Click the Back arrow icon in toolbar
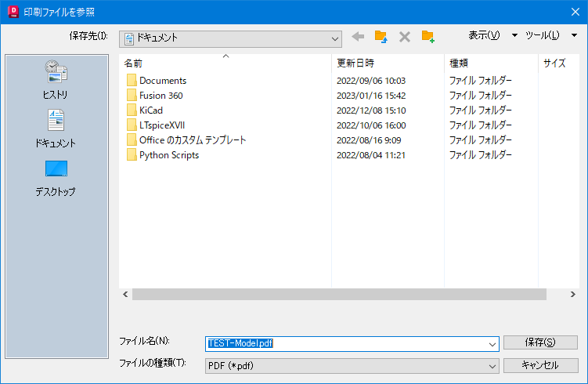 click(358, 36)
